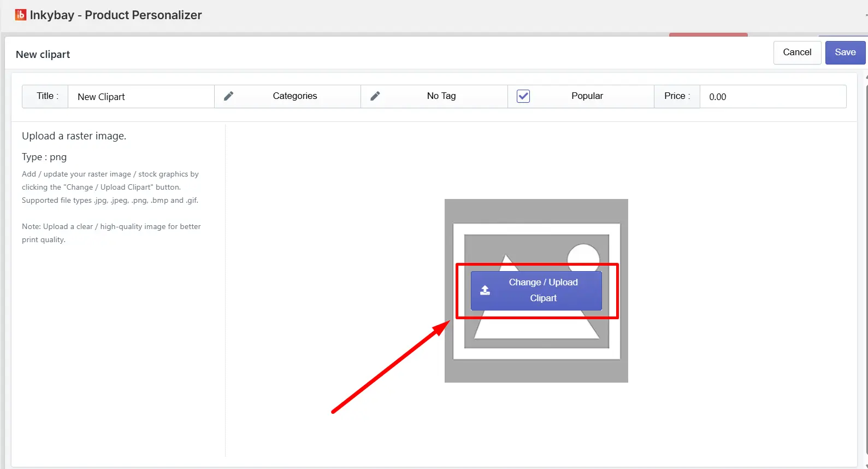The image size is (868, 469).
Task: Click the Change / Upload Clipart button
Action: (536, 291)
